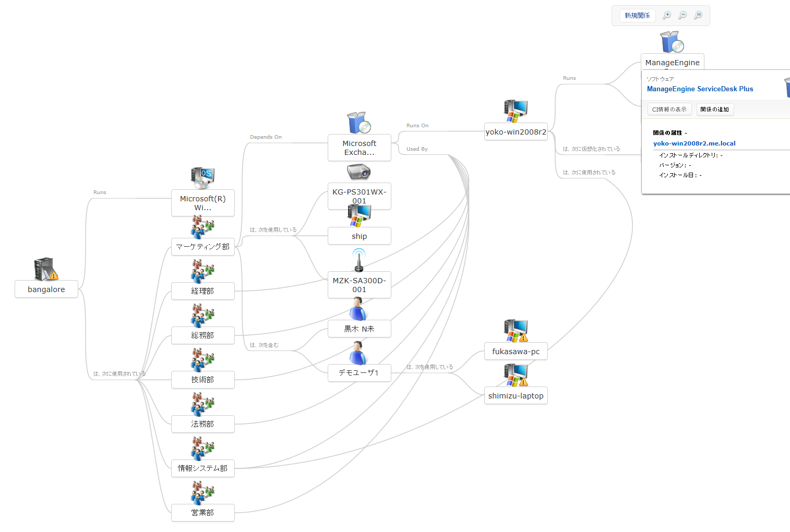The width and height of the screenshot is (790, 532).
Task: Click the 黒木 N未 user icon
Action: pyautogui.click(x=358, y=309)
